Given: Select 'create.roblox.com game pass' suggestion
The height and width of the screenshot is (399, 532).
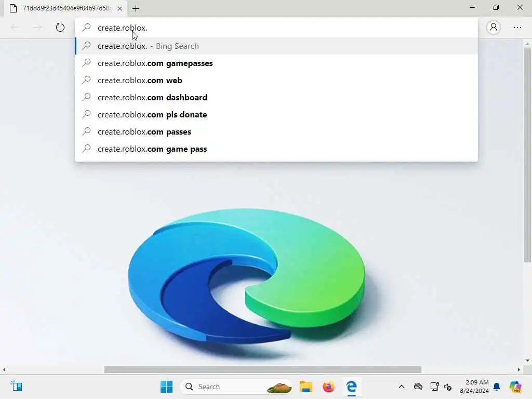Looking at the screenshot, I should [x=276, y=149].
